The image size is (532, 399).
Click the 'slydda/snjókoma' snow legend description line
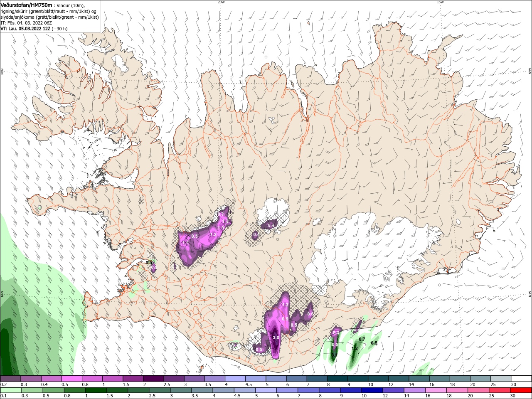pyautogui.click(x=49, y=17)
